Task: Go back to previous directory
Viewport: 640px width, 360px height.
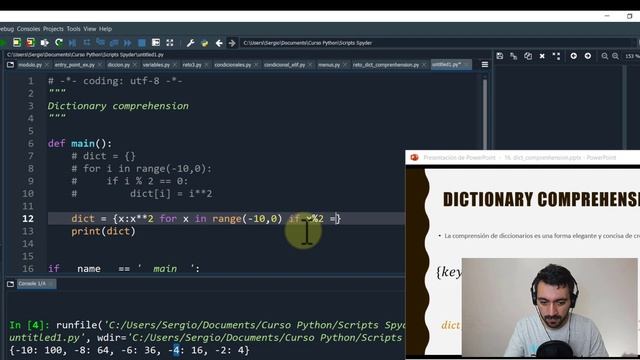Action: (219, 42)
